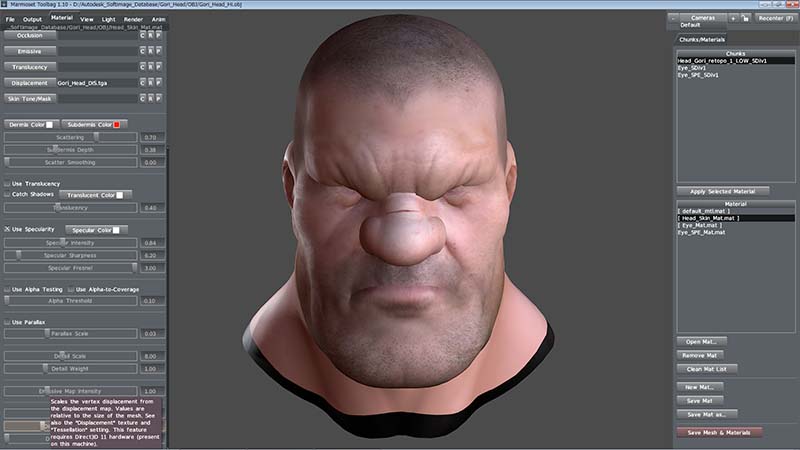Image resolution: width=800 pixels, height=450 pixels.
Task: Click Scattering value field 0.70
Action: pos(152,137)
